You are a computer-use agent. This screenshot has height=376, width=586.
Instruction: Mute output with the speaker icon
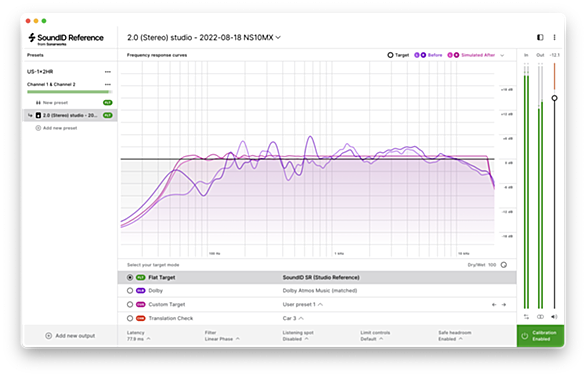tap(554, 317)
